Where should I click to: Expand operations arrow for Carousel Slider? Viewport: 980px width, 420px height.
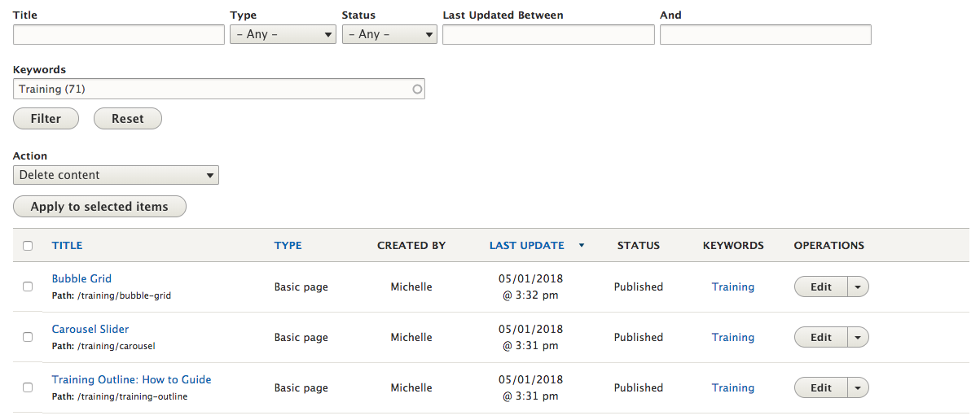pyautogui.click(x=859, y=337)
